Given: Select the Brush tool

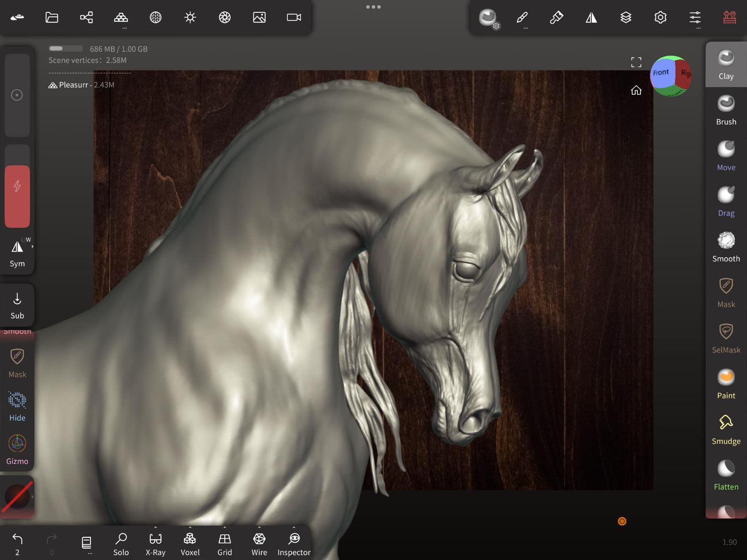Looking at the screenshot, I should coord(726,111).
